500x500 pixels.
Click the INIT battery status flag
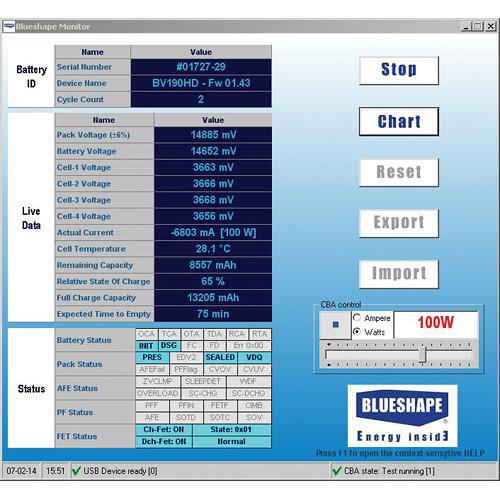pos(146,346)
